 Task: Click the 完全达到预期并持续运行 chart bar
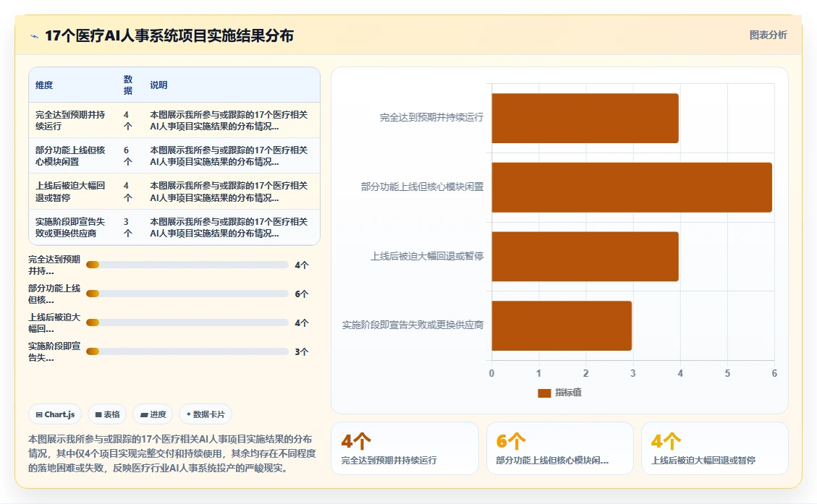click(585, 118)
